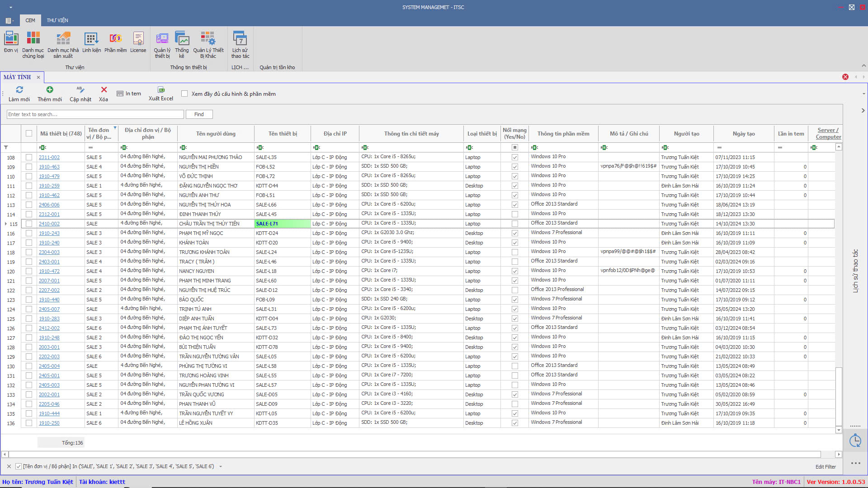
Task: Sort by Tên thiết bị column header
Action: point(283,134)
